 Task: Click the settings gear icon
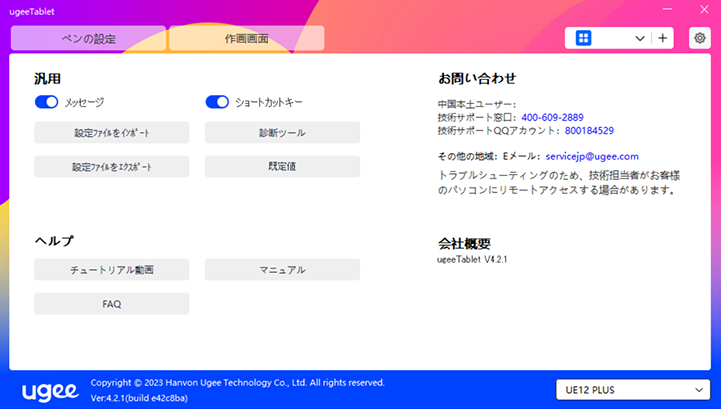coord(700,38)
